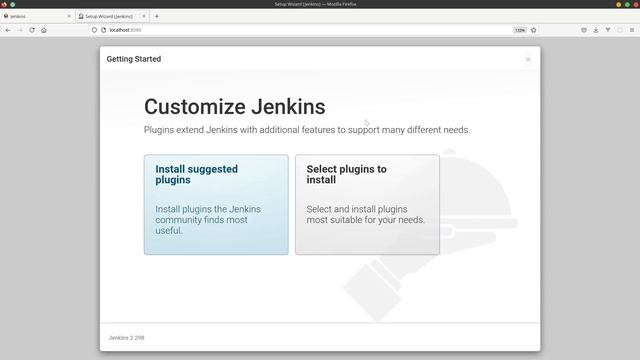Reload the current page

[32, 30]
